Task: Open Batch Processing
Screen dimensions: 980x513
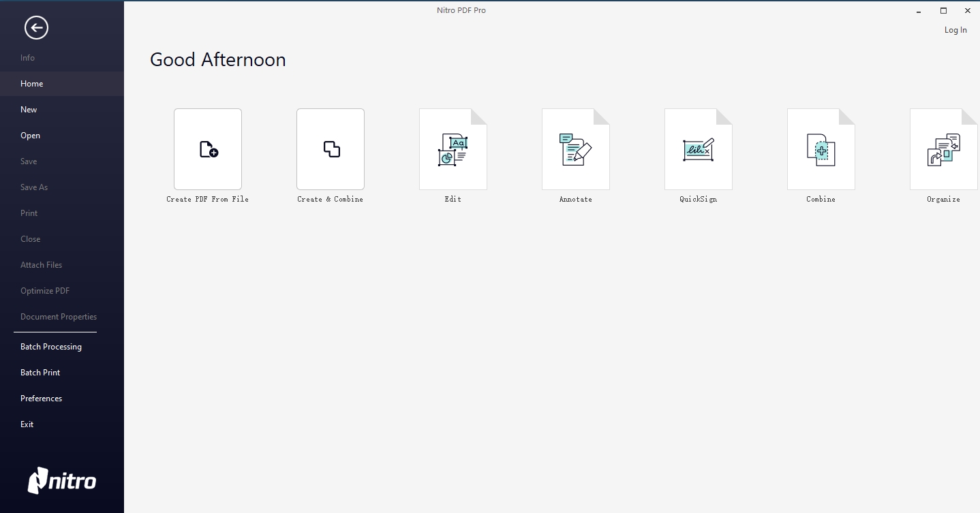Action: click(x=51, y=347)
